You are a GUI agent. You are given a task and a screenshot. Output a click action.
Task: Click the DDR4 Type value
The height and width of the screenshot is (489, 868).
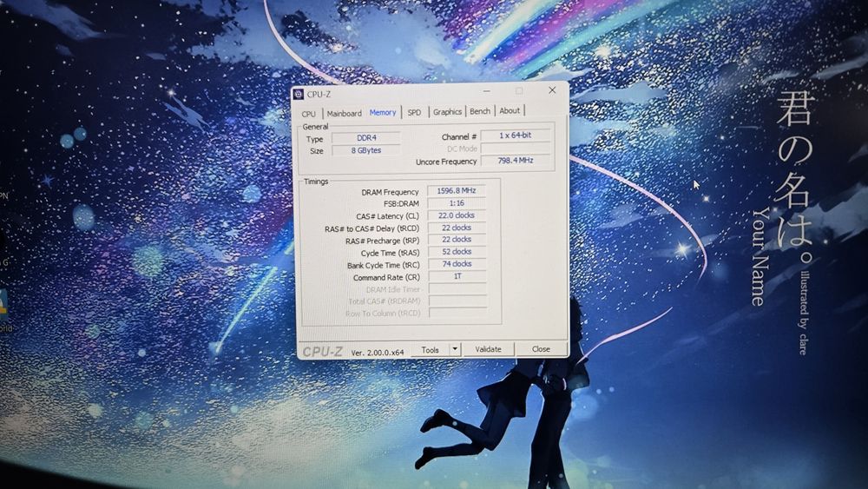pyautogui.click(x=366, y=138)
